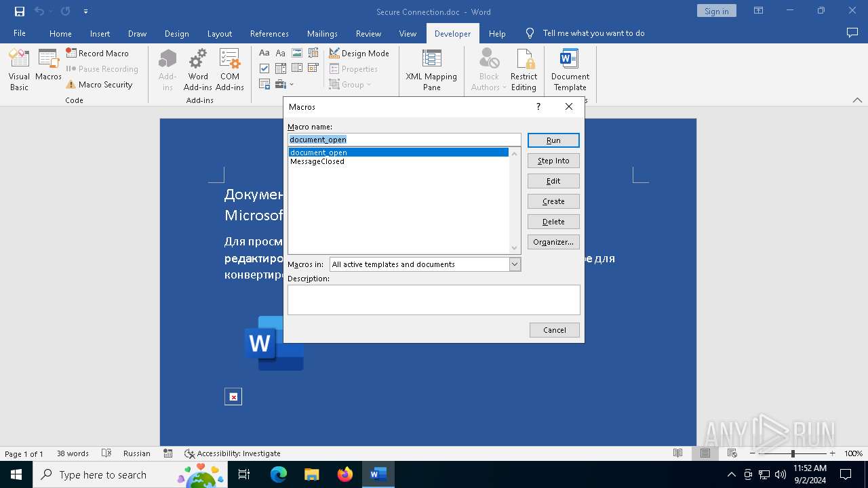Screen dimensions: 868x488
Task: Delete the selected macro
Action: [x=553, y=222]
